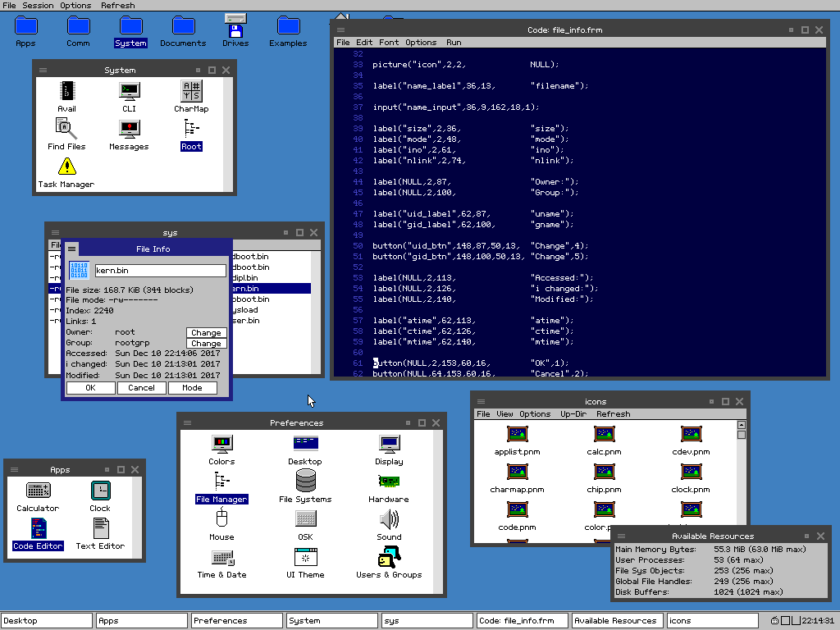The height and width of the screenshot is (630, 840).
Task: Click the Mode button in File Info
Action: click(x=192, y=388)
